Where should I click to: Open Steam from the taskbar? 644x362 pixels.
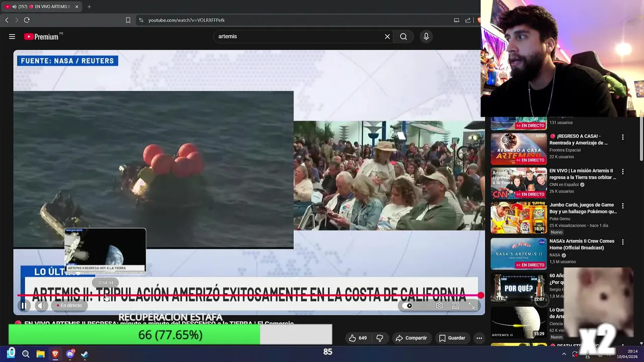pyautogui.click(x=85, y=354)
